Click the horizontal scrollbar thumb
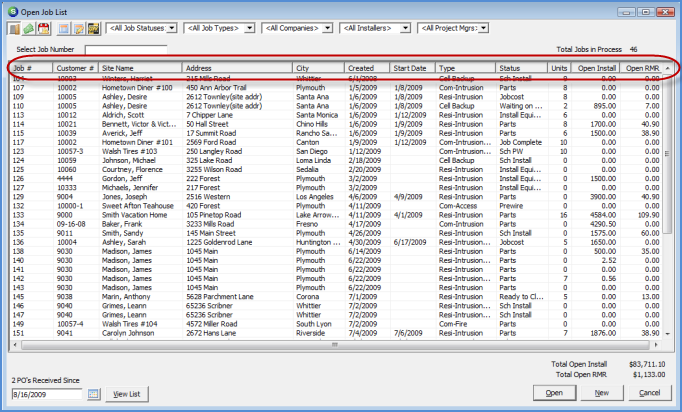The image size is (682, 412). click(335, 345)
